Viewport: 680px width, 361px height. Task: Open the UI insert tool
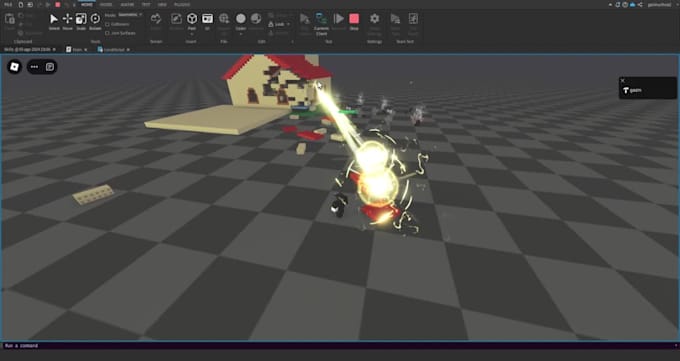(207, 21)
